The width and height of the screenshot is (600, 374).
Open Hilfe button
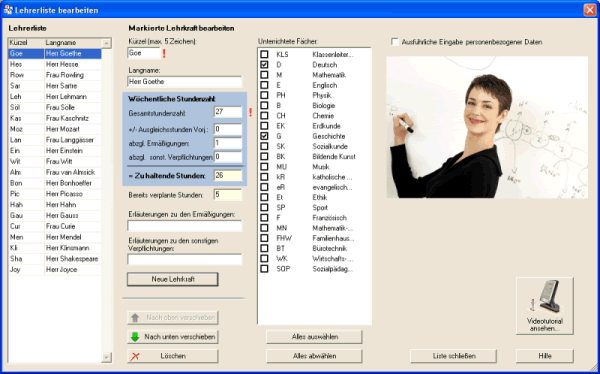(545, 356)
